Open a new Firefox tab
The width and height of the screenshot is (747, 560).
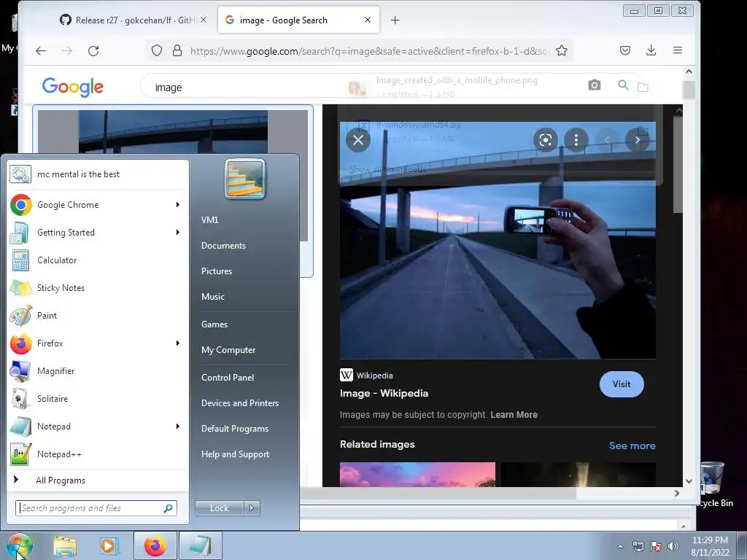[395, 20]
